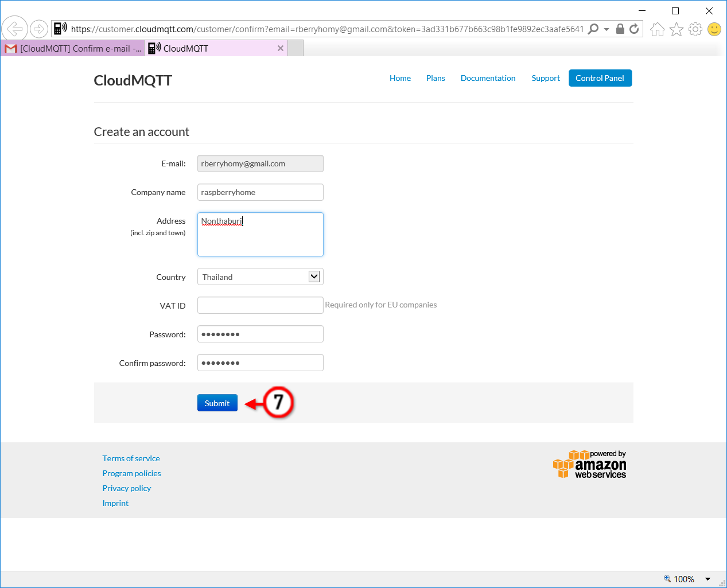Open Program policies link
727x588 pixels.
tap(131, 473)
